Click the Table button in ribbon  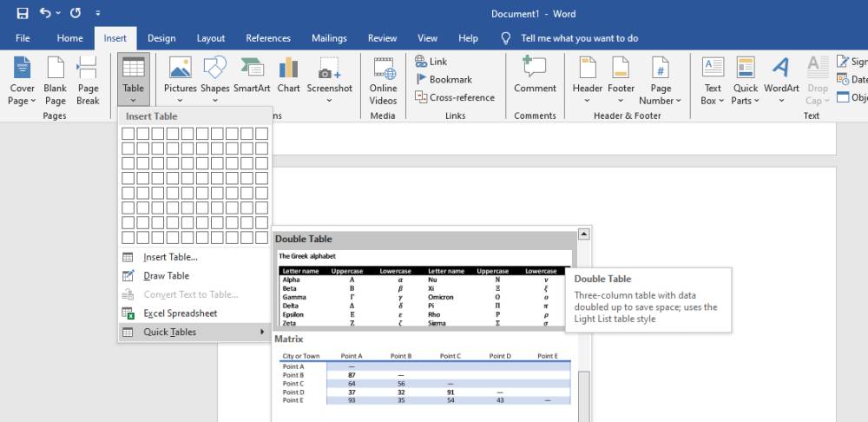tap(134, 80)
